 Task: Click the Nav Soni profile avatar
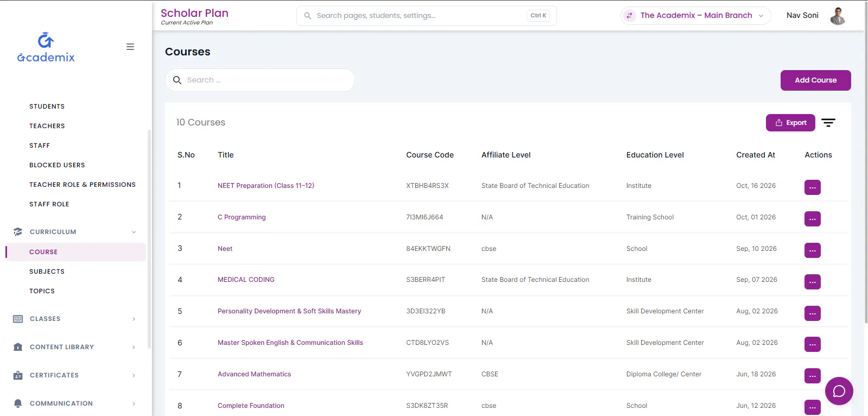coord(838,16)
